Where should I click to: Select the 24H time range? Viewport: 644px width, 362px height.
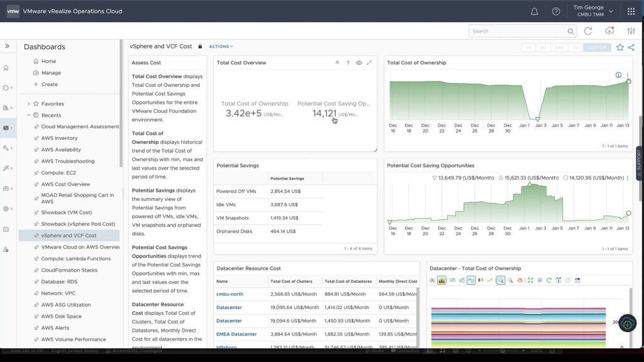559,48
